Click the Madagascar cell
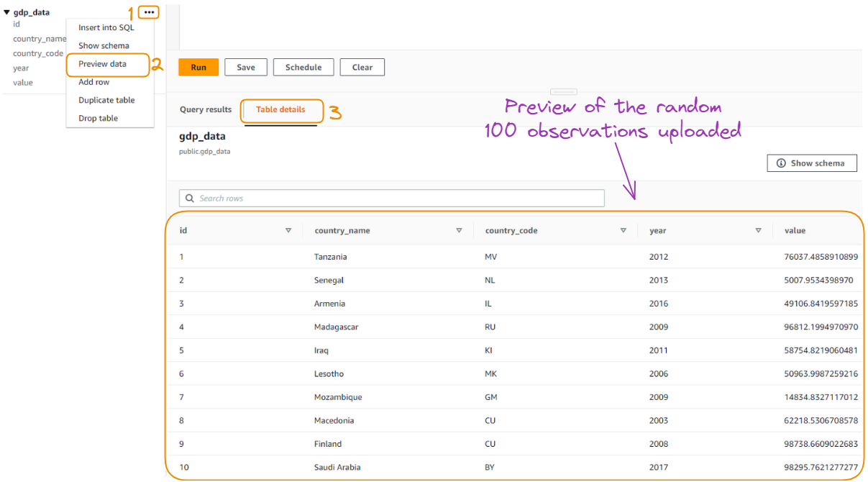This screenshot has height=482, width=868. coord(336,327)
